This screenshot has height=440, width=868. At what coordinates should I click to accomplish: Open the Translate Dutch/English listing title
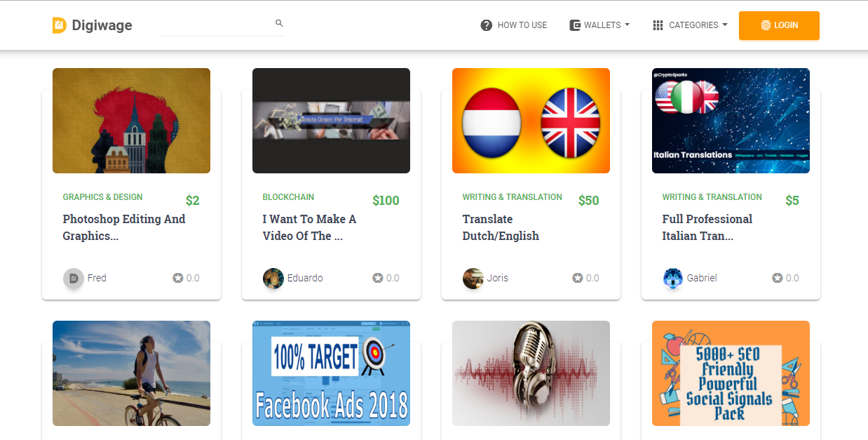501,227
